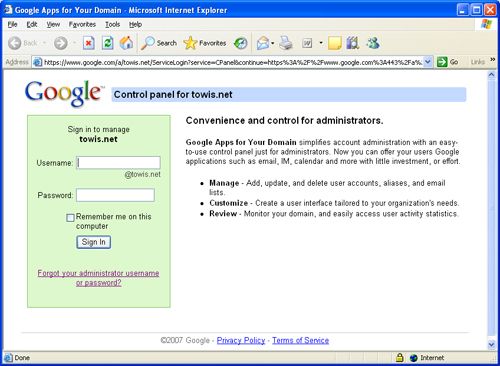Open the Terms of Service link
The width and height of the screenshot is (500, 366).
[300, 340]
